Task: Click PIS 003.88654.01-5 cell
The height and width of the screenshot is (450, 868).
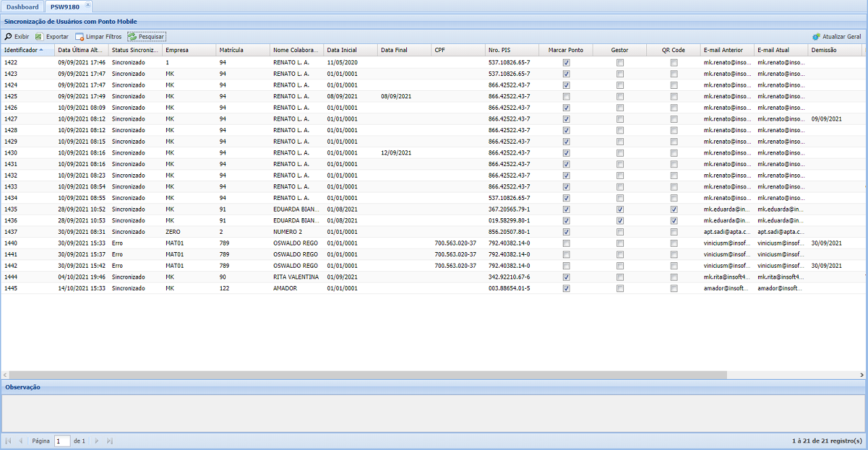Action: 509,288
